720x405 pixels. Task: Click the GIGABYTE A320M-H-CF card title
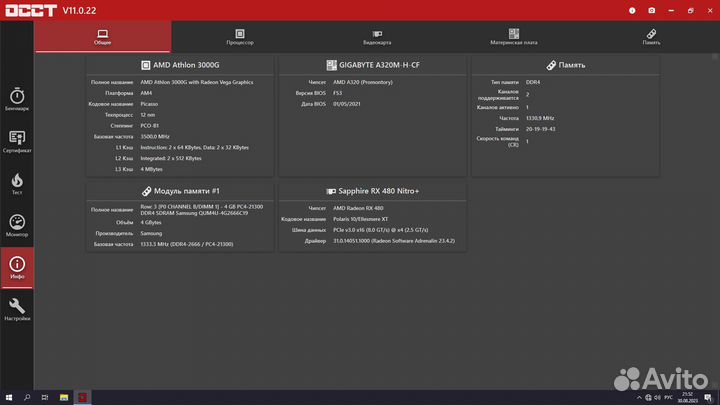coord(379,65)
